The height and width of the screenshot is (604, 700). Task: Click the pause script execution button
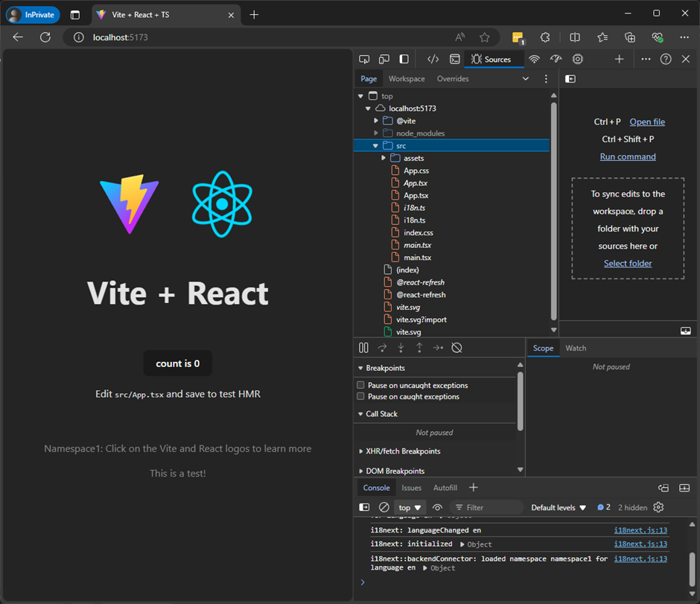pos(363,348)
